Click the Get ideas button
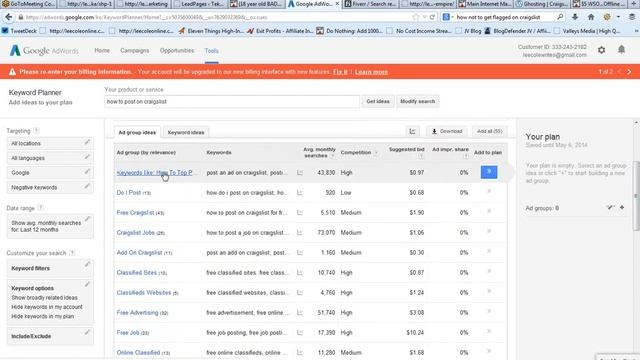Screen dimensions: 640x360 pyautogui.click(x=378, y=101)
